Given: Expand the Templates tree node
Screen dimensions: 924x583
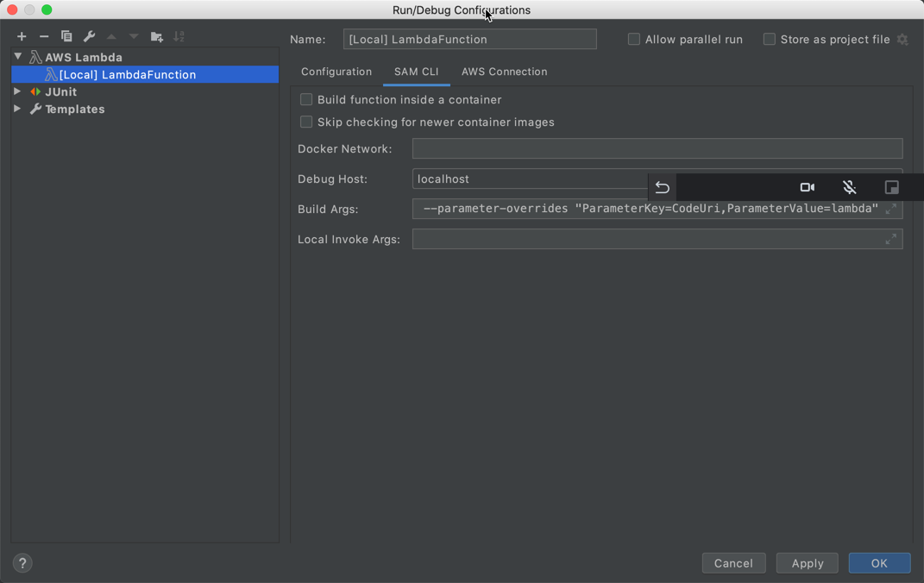Looking at the screenshot, I should (18, 109).
